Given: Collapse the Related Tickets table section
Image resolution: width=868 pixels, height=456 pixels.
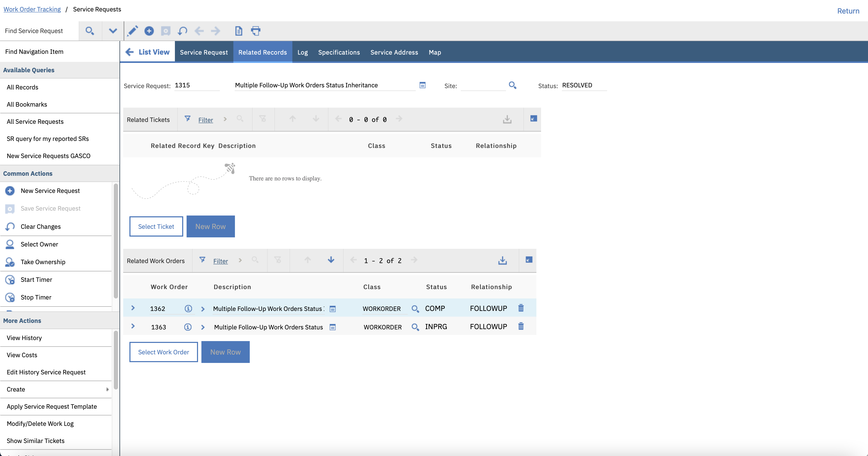Looking at the screenshot, I should click(x=533, y=119).
